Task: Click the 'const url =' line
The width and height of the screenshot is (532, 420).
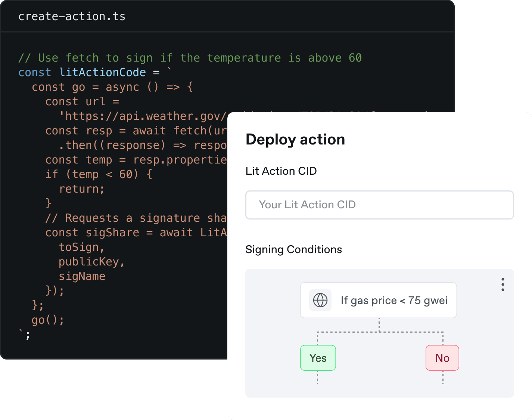Action: pyautogui.click(x=82, y=102)
